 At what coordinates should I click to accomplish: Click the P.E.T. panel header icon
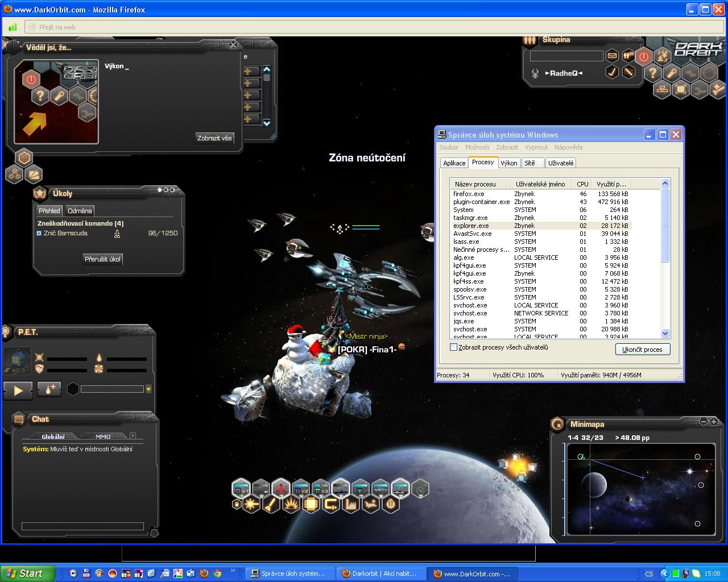[x=6, y=332]
